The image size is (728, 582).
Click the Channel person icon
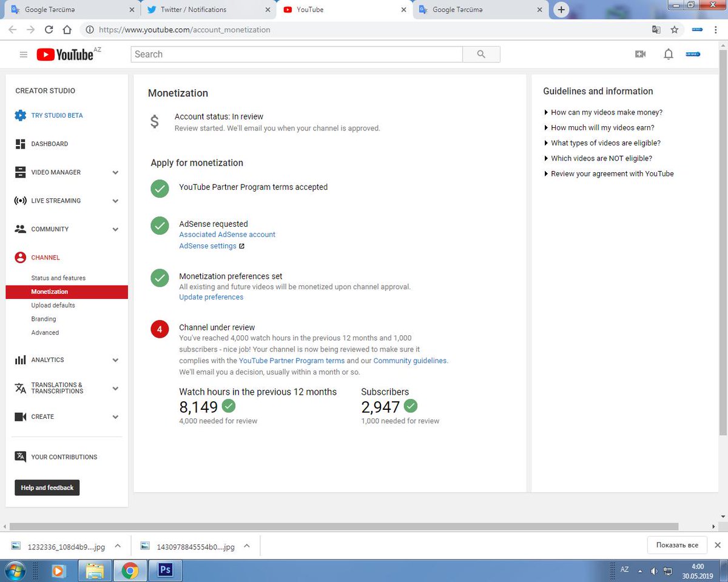tap(20, 258)
